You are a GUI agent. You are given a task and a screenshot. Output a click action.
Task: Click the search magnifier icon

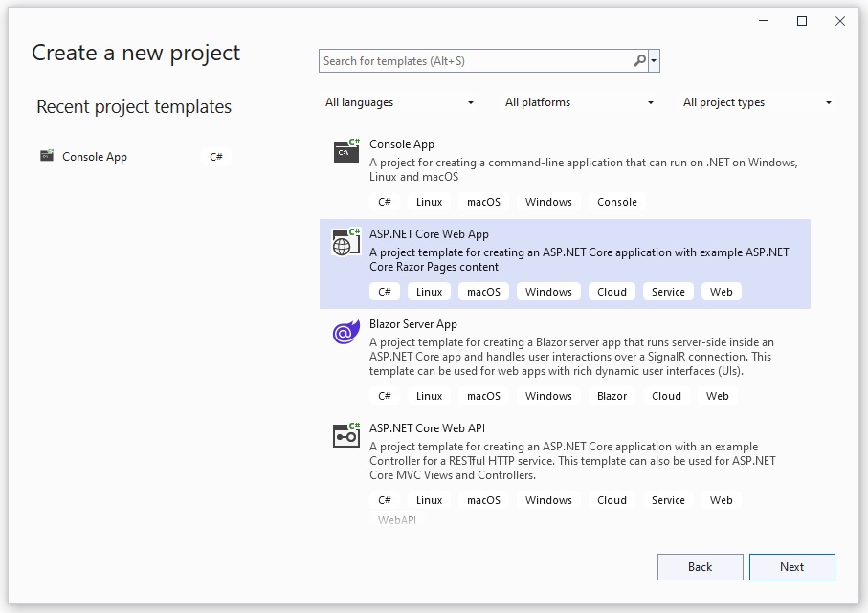(x=639, y=61)
